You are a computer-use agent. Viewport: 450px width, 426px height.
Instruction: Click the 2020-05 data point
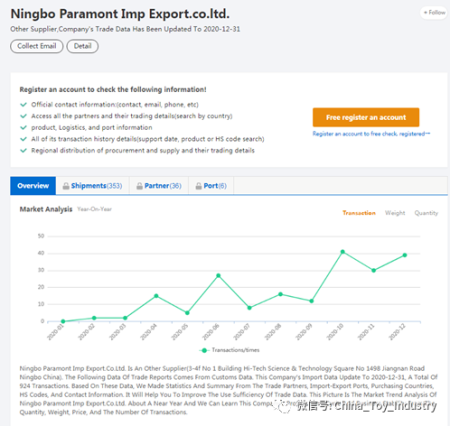[x=187, y=313]
